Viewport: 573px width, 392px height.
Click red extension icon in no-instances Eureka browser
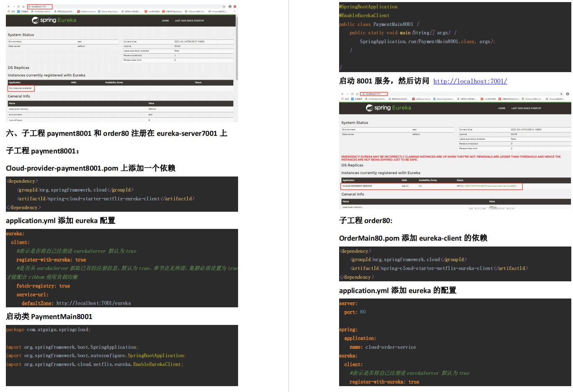pos(235,7)
